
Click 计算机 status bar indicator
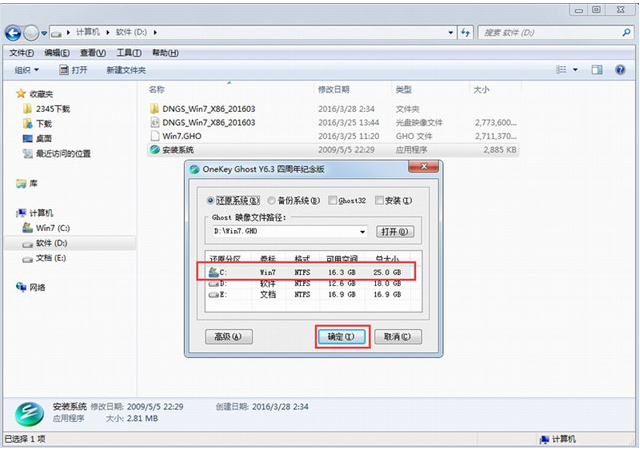pos(558,439)
